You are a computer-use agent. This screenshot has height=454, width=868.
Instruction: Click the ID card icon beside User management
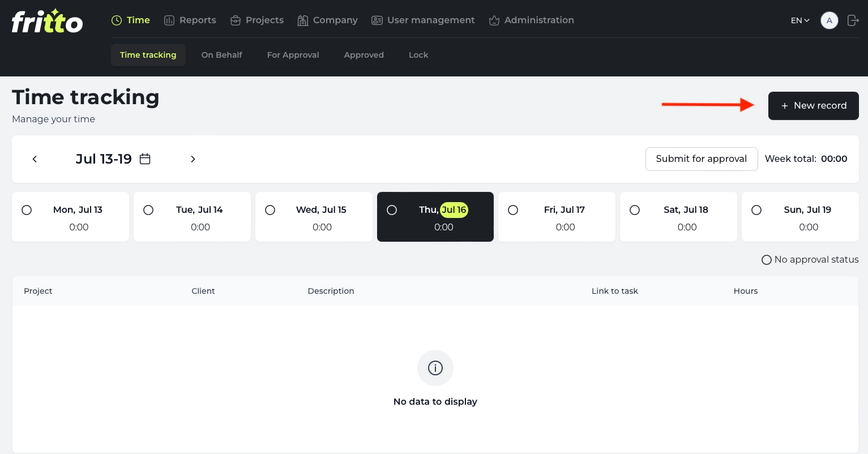click(377, 20)
